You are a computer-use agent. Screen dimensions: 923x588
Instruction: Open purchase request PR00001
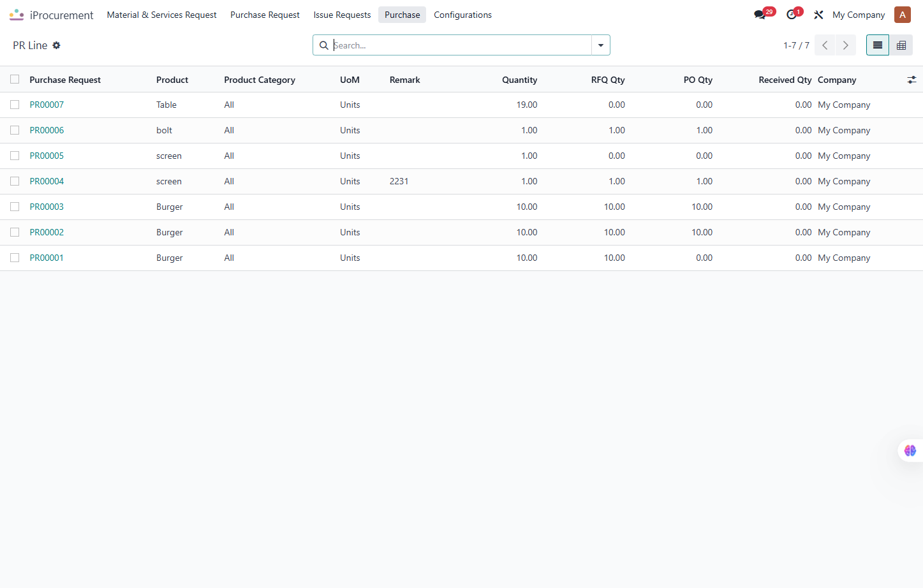click(x=47, y=258)
